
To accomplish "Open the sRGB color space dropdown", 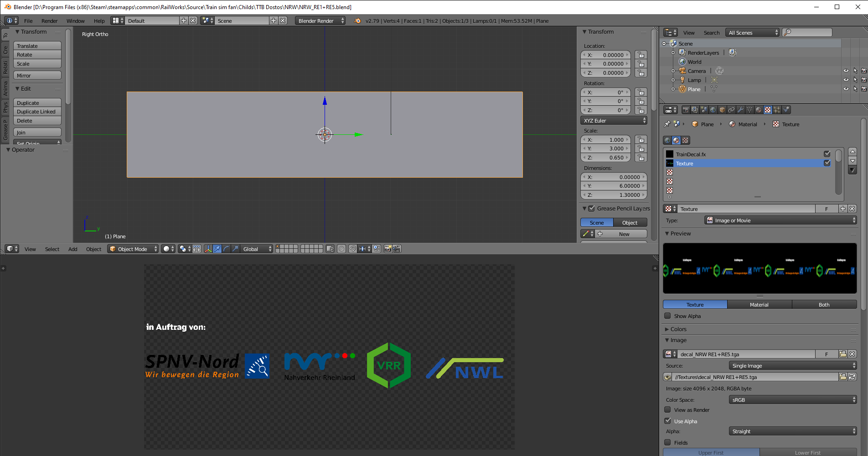I will pyautogui.click(x=793, y=400).
